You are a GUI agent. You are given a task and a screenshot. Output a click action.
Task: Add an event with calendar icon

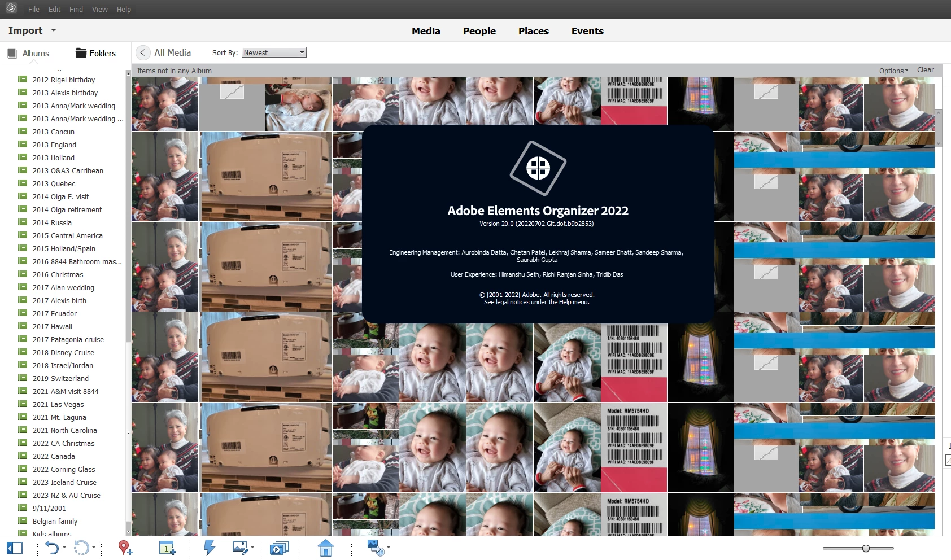[x=167, y=548]
